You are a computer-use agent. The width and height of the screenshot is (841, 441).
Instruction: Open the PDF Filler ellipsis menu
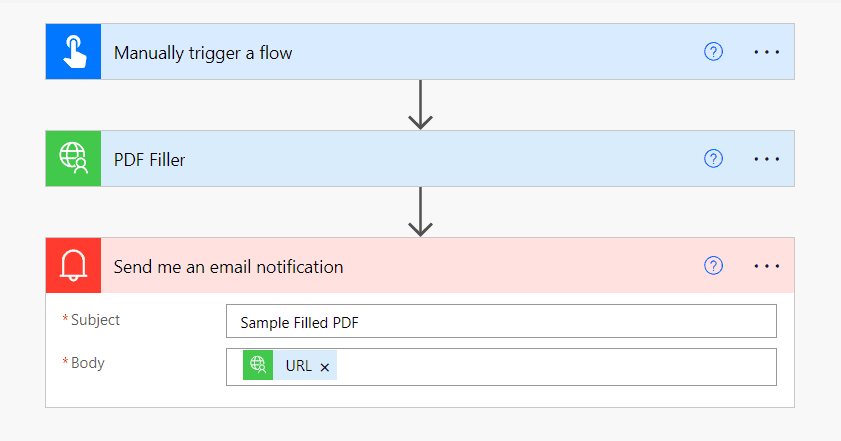point(766,159)
